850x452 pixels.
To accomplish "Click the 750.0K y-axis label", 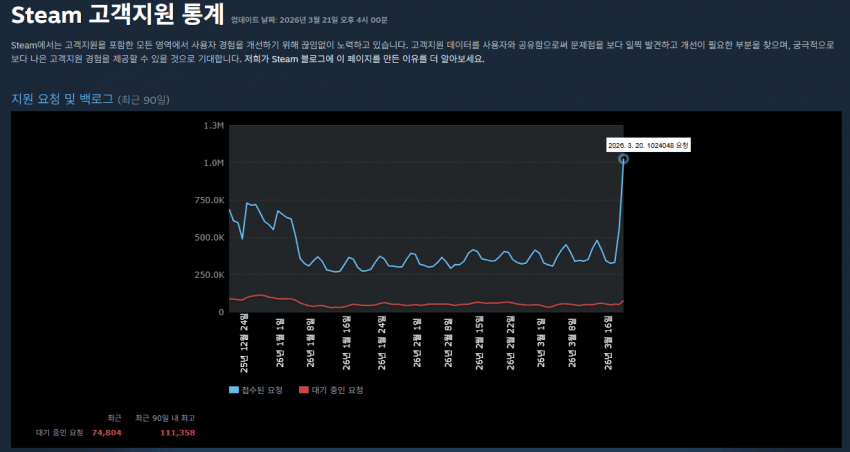I will pyautogui.click(x=210, y=201).
